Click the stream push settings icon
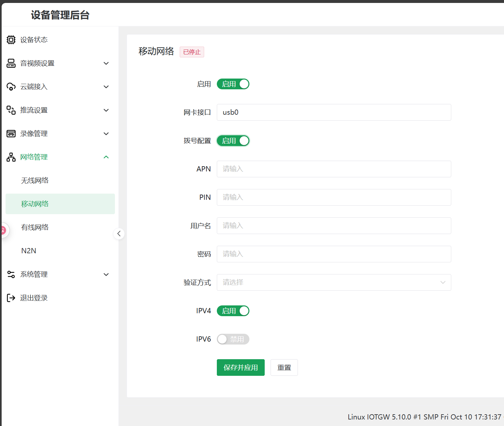 pyautogui.click(x=11, y=110)
